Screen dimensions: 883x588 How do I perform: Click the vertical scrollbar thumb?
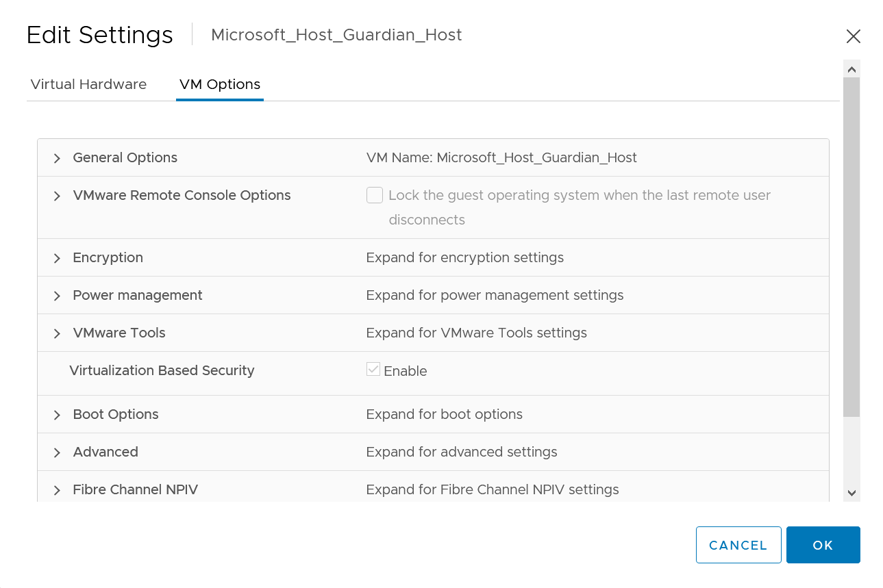pyautogui.click(x=851, y=246)
